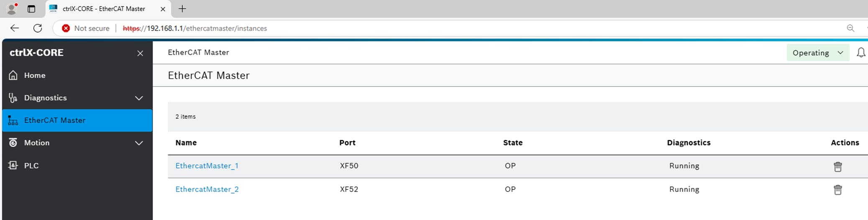
Task: Open the PLC sidebar item
Action: [31, 166]
